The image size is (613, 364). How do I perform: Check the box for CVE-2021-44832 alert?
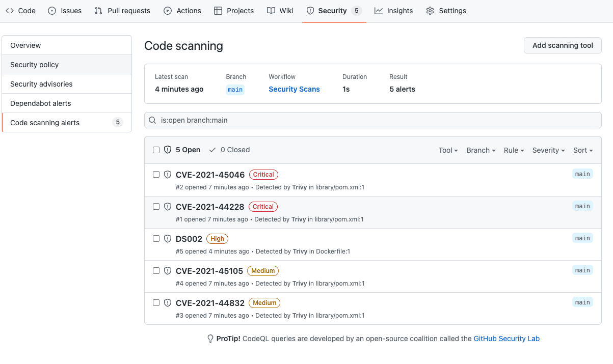pos(156,303)
